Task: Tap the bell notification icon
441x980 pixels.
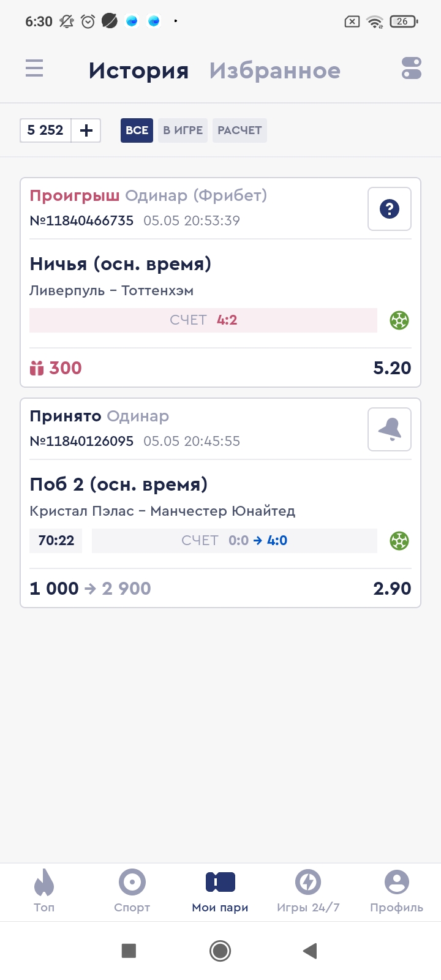Action: (x=390, y=429)
